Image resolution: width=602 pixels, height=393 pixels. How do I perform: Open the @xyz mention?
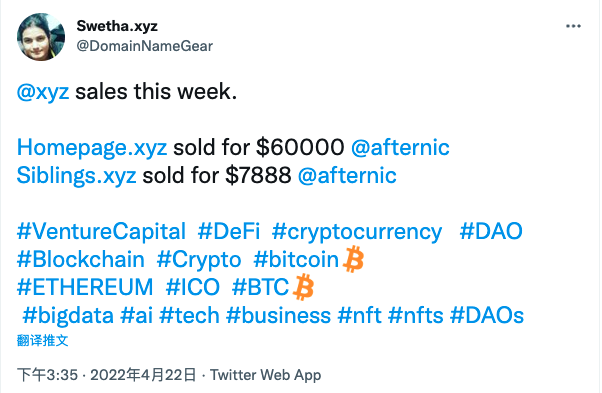point(43,92)
